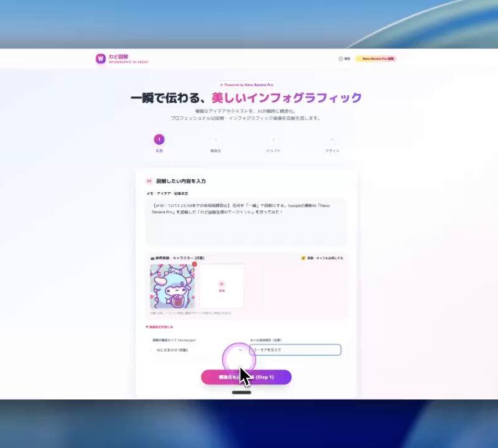The width and height of the screenshot is (498, 448).
Task: Open the alpaca character thumbnail
Action: [x=172, y=286]
